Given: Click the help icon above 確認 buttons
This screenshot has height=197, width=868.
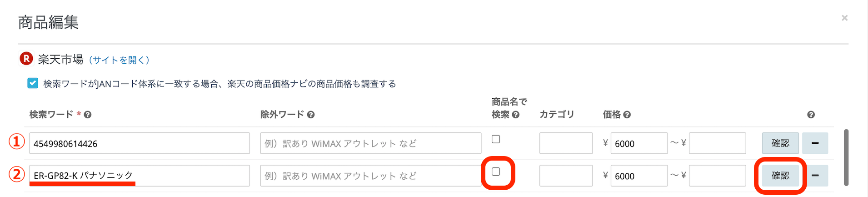Looking at the screenshot, I should pos(811,115).
